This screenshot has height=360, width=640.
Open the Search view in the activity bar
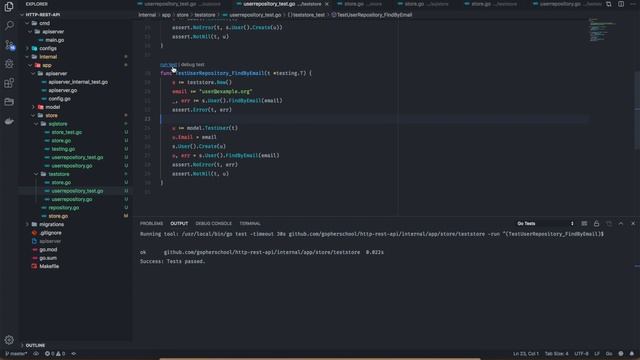[x=9, y=25]
